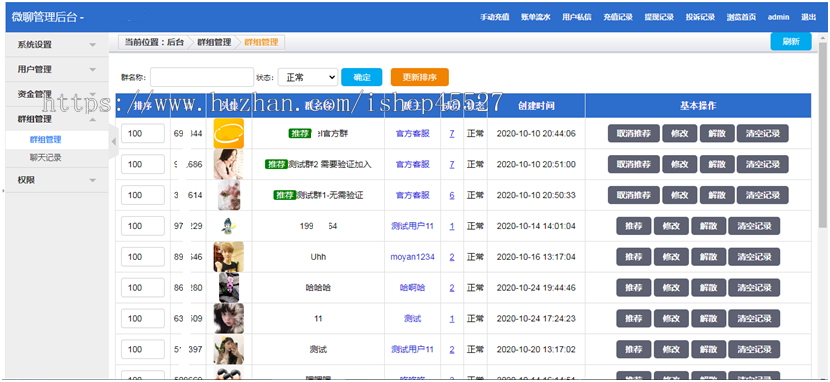The width and height of the screenshot is (830, 382).
Task: Click the blue 刷新 button
Action: point(791,42)
